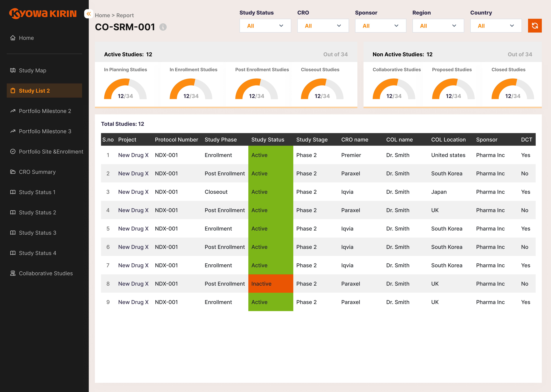Click the Active status cell in row 1
Image resolution: width=551 pixels, height=392 pixels.
tap(271, 155)
